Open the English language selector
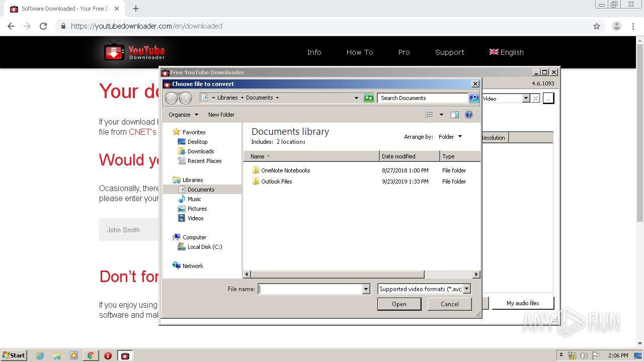 pyautogui.click(x=506, y=52)
